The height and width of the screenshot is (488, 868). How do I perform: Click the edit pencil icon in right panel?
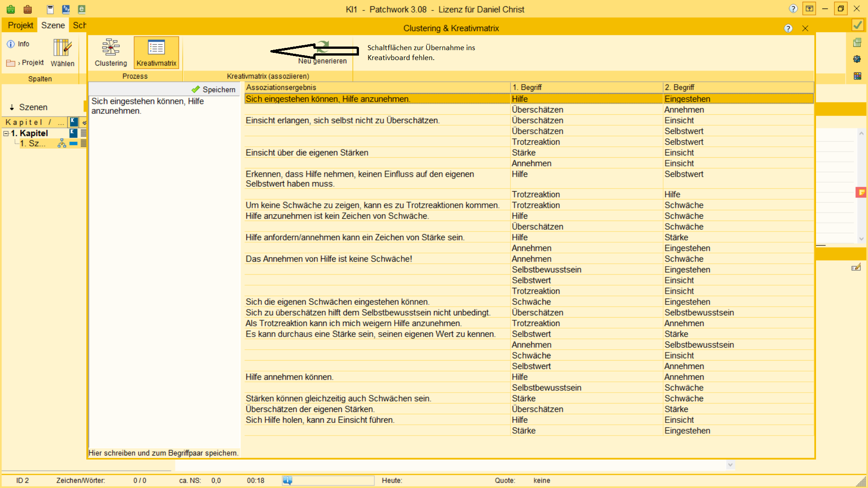click(x=856, y=267)
